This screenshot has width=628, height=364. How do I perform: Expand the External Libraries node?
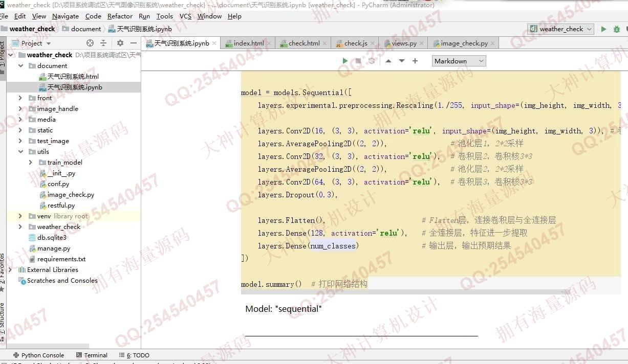pos(12,270)
